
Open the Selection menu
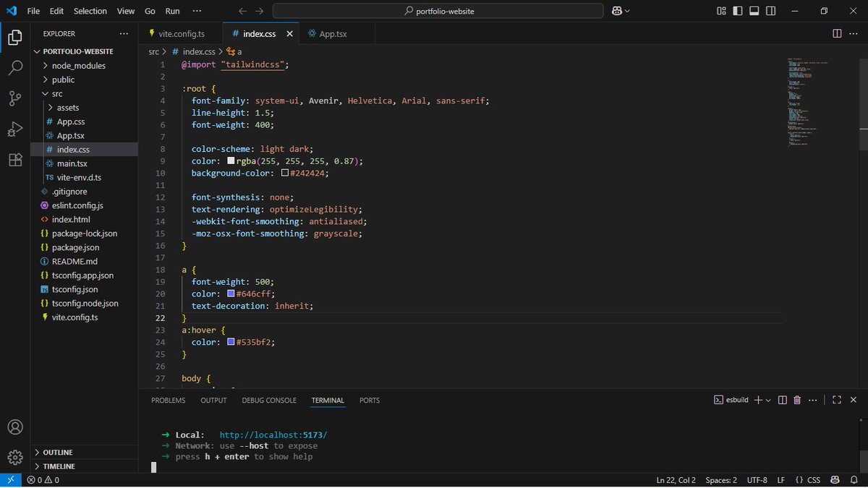pyautogui.click(x=90, y=11)
